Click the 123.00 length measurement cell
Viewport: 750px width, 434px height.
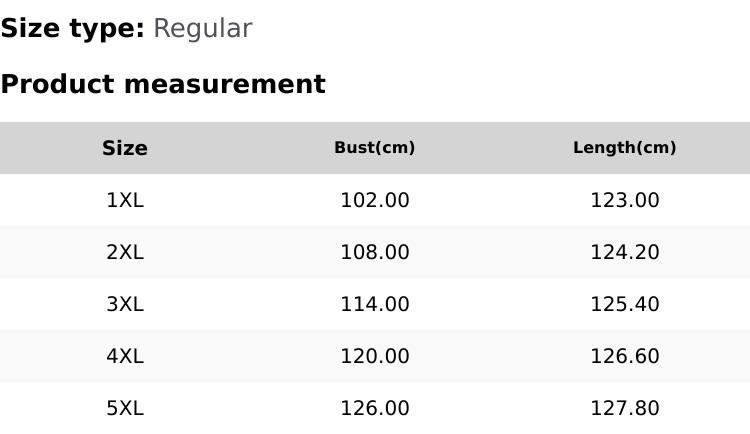pyautogui.click(x=625, y=200)
